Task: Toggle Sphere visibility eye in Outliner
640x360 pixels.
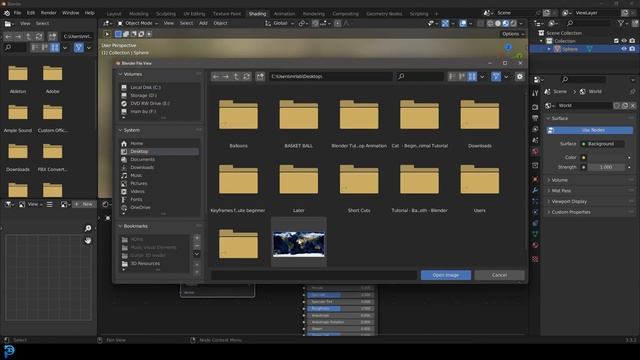Action: tap(624, 49)
